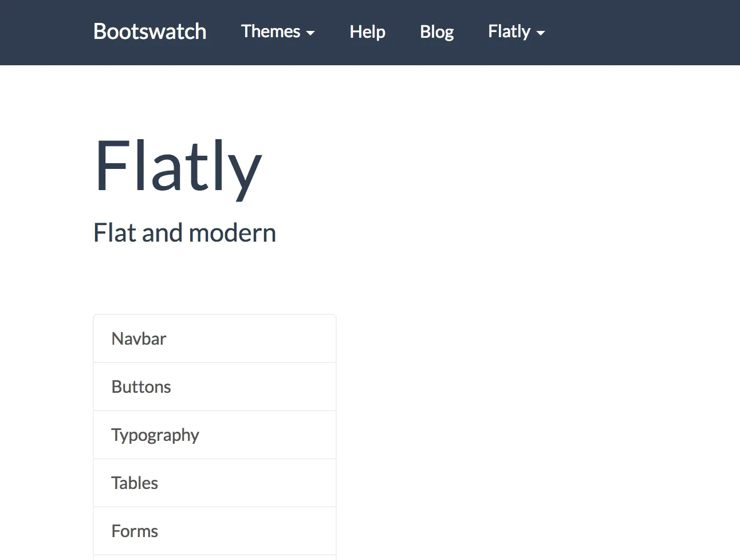Screen dimensions: 740x560
Task: Click the partially visible item below Forms
Action: click(x=214, y=557)
